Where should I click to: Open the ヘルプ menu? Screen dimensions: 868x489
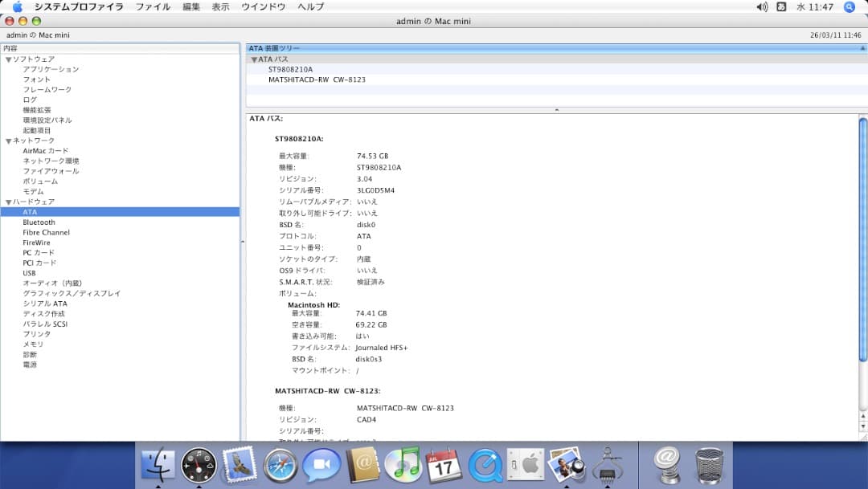point(310,6)
